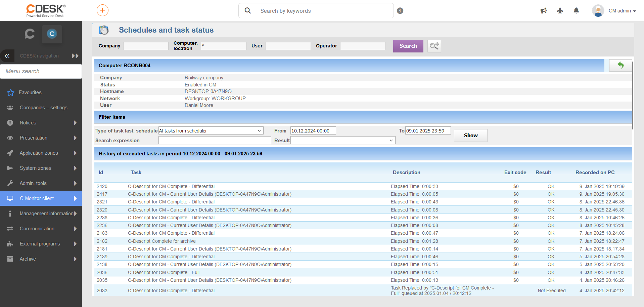Image resolution: width=644 pixels, height=307 pixels.
Task: Focus the Company filter field
Action: (146, 46)
